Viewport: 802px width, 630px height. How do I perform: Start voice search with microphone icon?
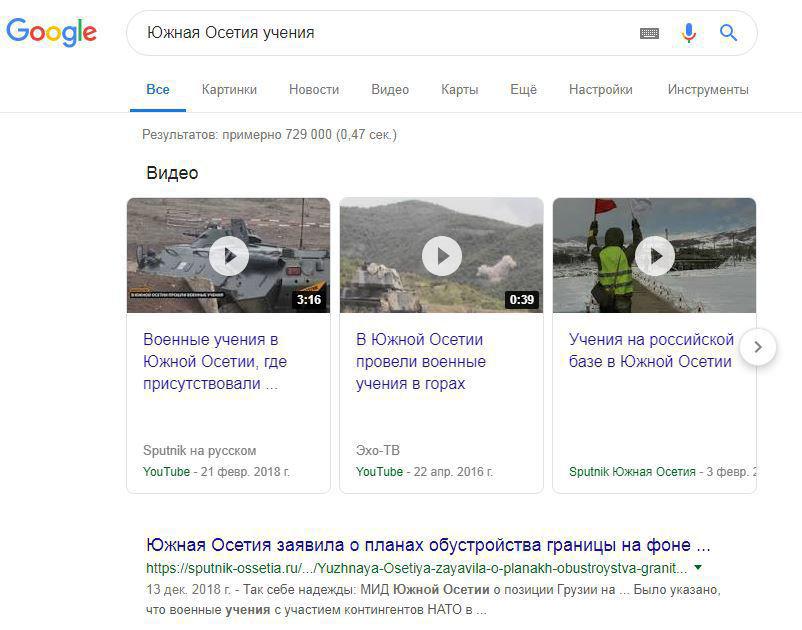688,33
